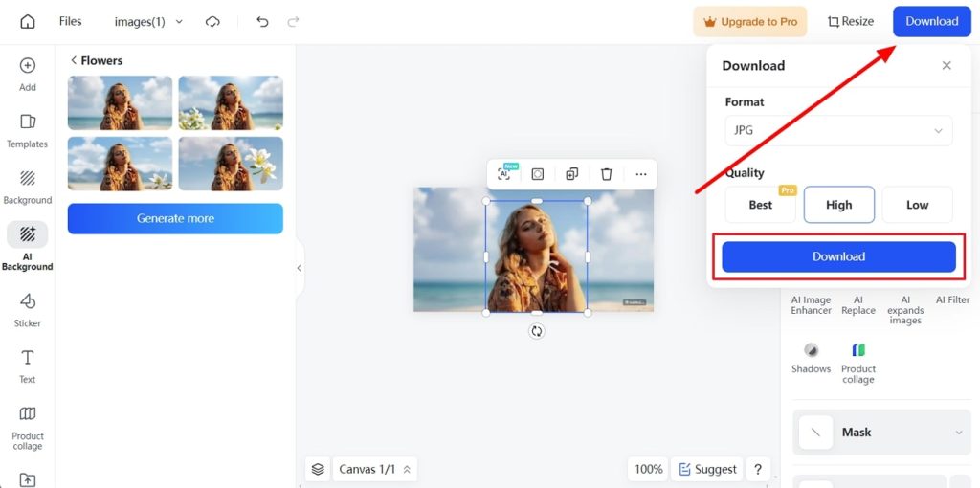The image size is (980, 488).
Task: Expand the Mask section
Action: [x=881, y=433]
